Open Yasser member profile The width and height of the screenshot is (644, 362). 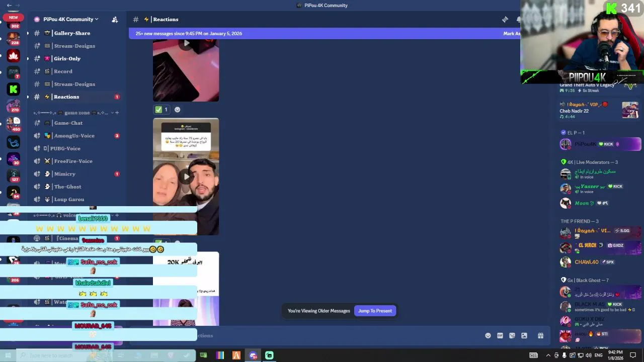[x=600, y=189]
